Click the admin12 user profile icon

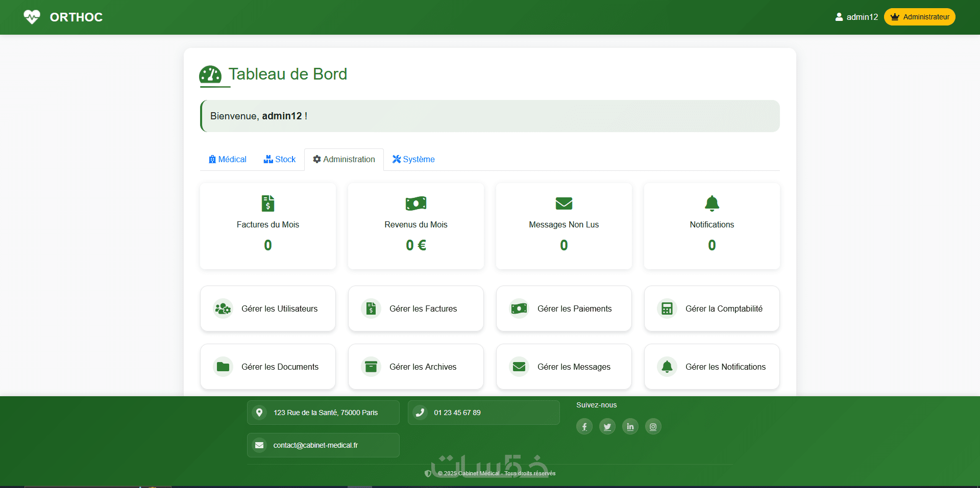(x=839, y=17)
